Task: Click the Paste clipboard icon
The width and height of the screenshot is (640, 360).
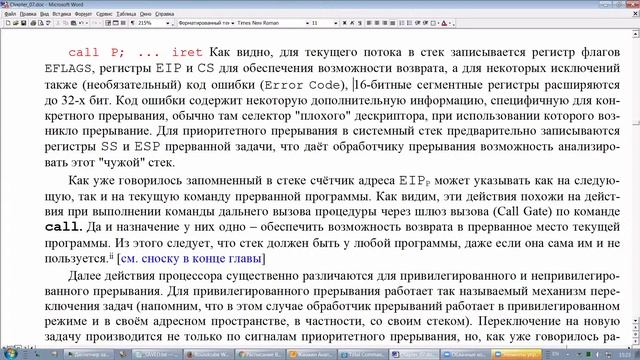Action: tap(73, 23)
